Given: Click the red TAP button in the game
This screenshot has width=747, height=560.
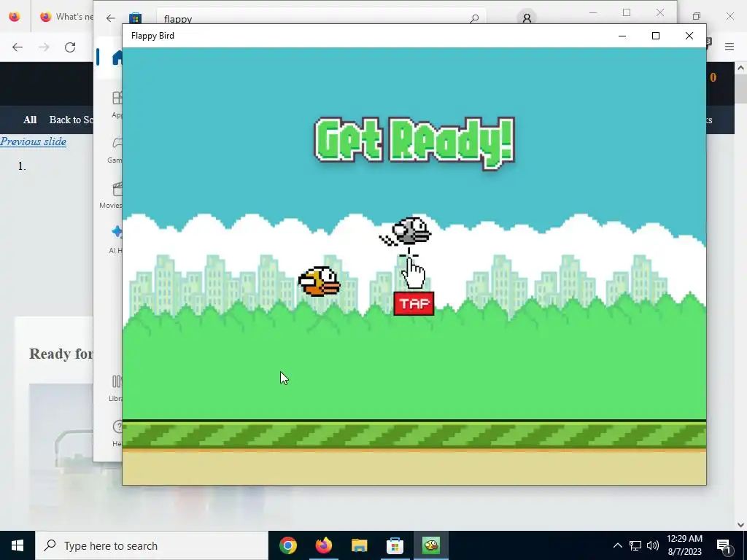Looking at the screenshot, I should point(414,304).
